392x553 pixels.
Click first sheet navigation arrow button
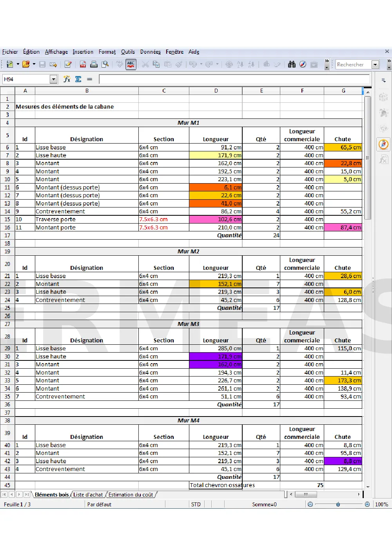point(4,495)
